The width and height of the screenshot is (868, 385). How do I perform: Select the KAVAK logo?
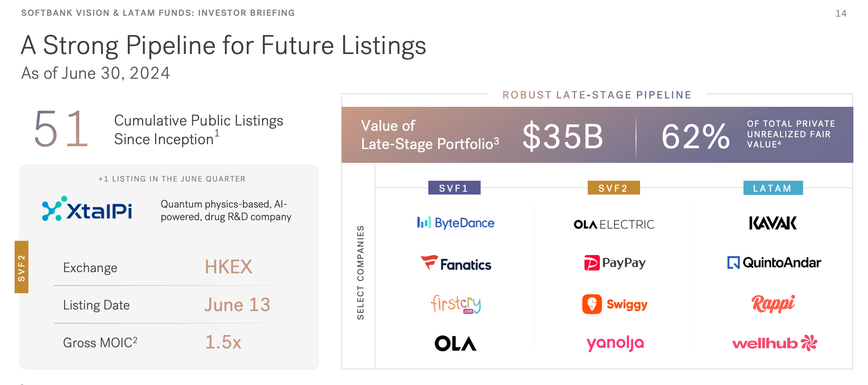(x=773, y=223)
